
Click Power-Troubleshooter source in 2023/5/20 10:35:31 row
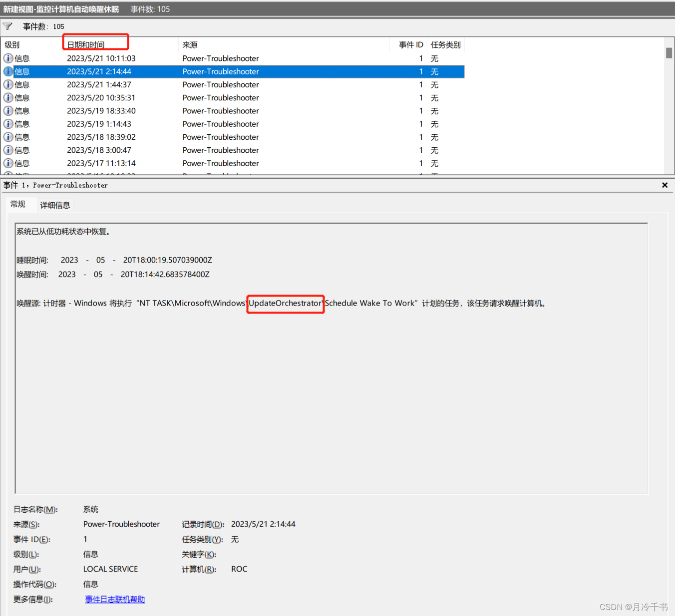coord(221,98)
